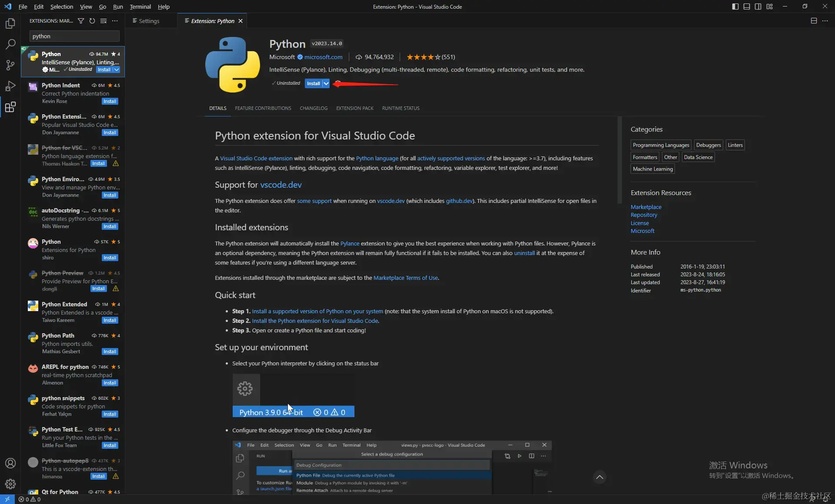Click the python search input field
835x504 pixels.
pyautogui.click(x=74, y=36)
